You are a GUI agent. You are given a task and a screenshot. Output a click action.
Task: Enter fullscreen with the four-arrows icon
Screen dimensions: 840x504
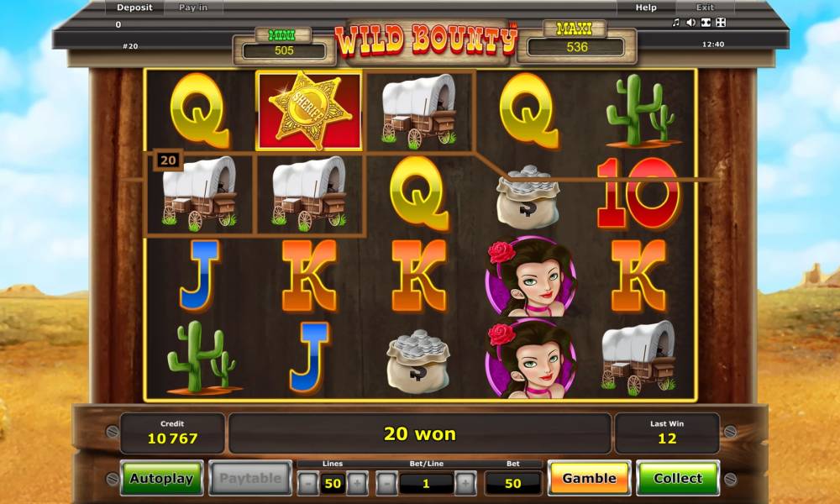tap(721, 22)
